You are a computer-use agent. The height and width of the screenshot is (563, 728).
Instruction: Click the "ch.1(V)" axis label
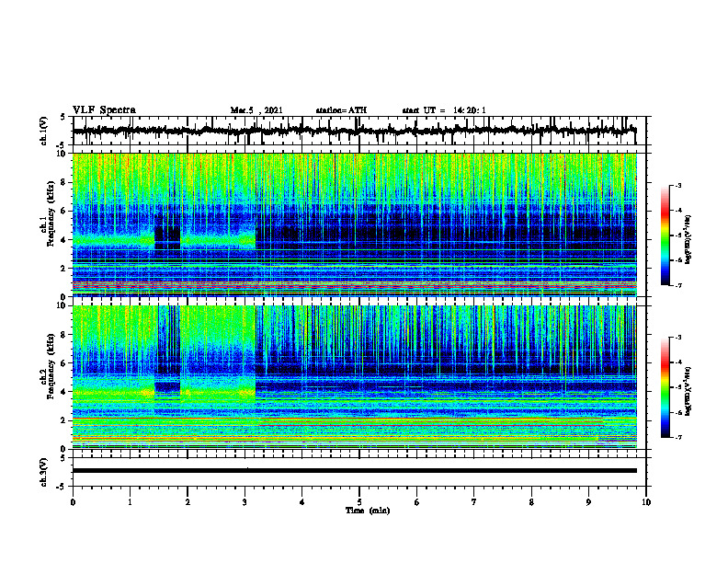tap(44, 131)
